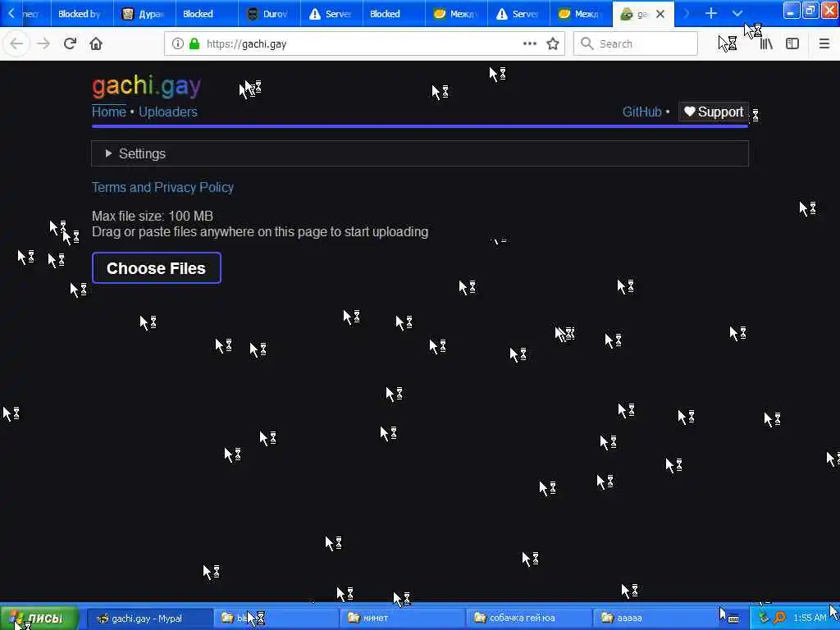Go back using the browser Back arrow
The height and width of the screenshot is (630, 840).
16,43
